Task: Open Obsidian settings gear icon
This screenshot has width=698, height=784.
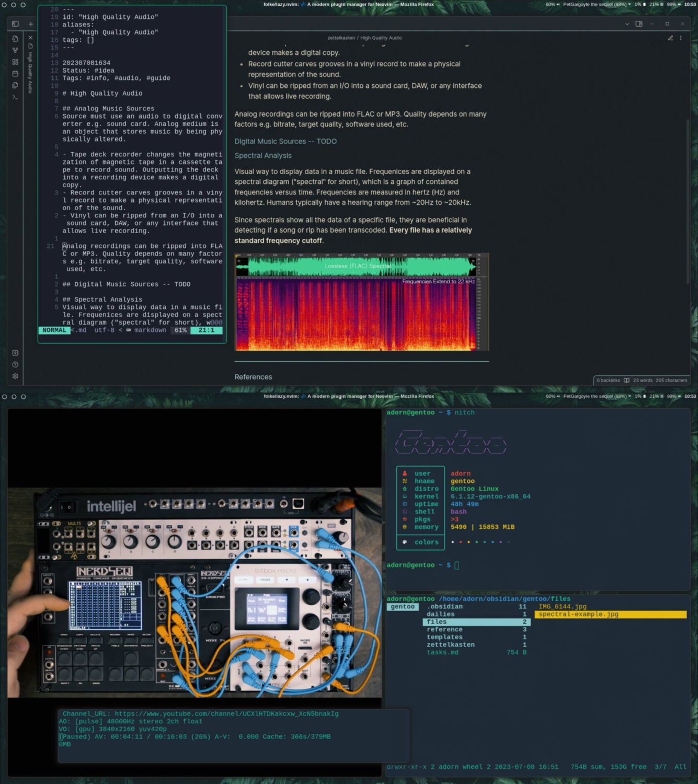Action: click(15, 376)
